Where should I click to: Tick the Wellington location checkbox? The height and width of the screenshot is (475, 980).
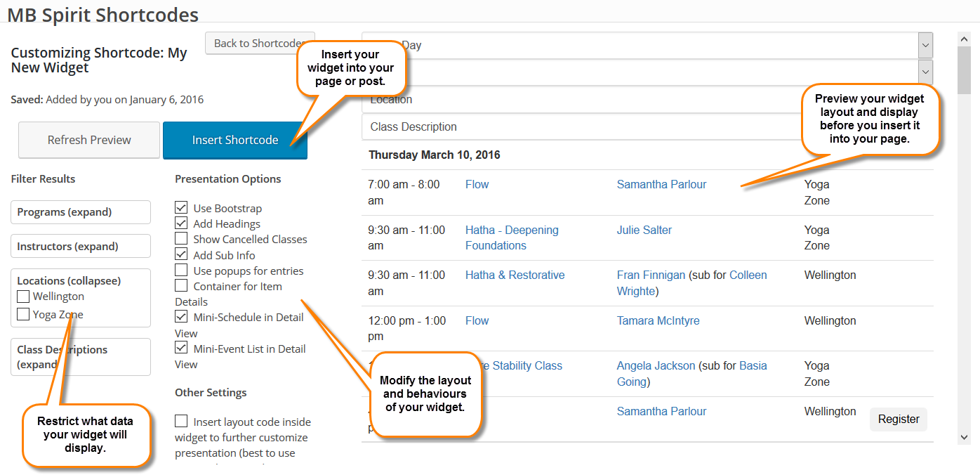(23, 297)
